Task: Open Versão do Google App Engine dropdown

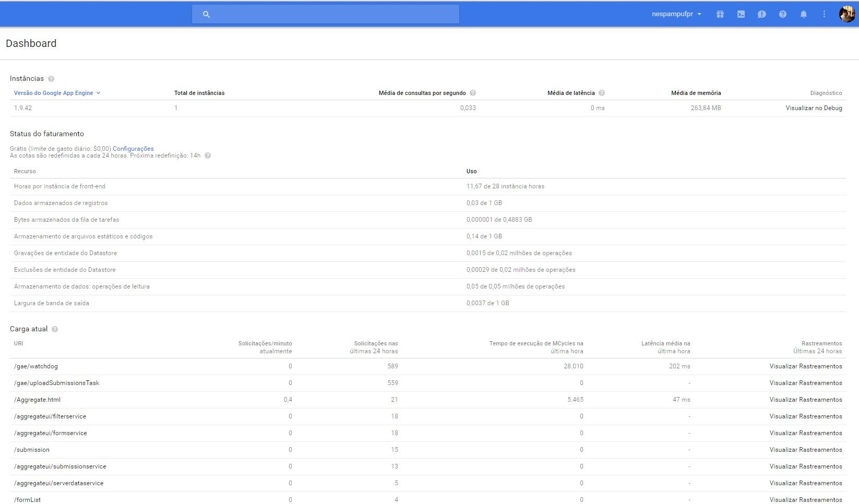Action: coord(57,93)
